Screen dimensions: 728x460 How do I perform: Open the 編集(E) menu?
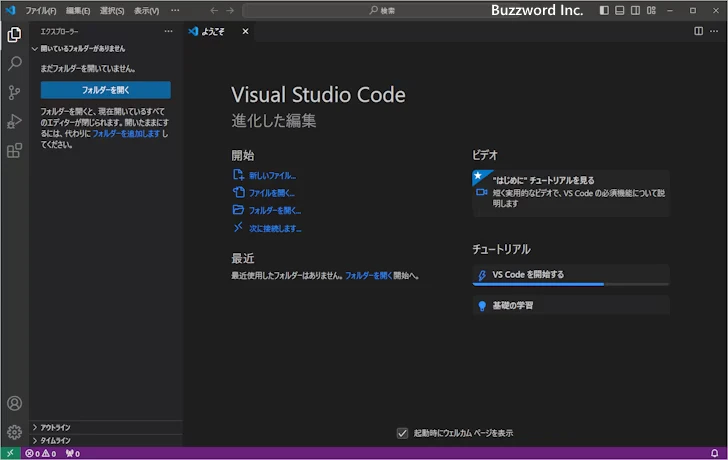coord(78,10)
